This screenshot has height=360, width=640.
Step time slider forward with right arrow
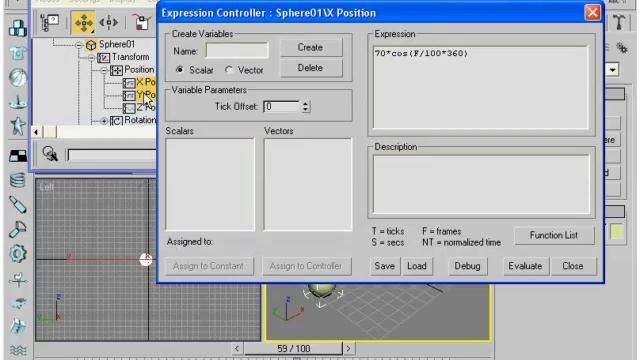tap(348, 349)
